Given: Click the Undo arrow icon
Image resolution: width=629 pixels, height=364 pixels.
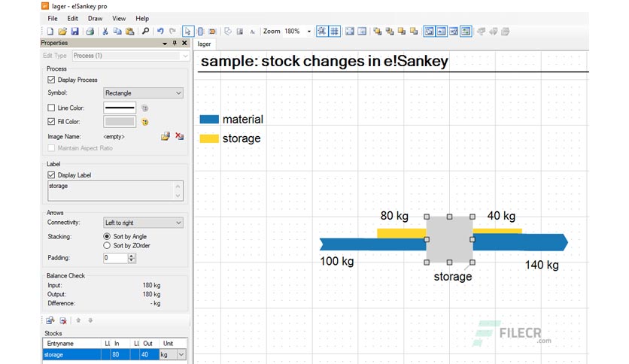Looking at the screenshot, I should [x=160, y=32].
